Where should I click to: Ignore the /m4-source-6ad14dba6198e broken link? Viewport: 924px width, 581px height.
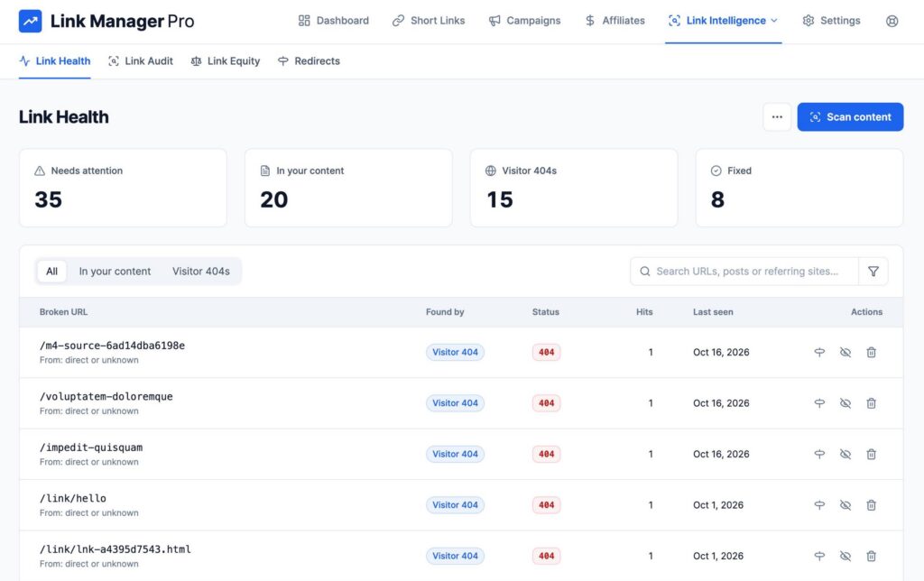(845, 353)
